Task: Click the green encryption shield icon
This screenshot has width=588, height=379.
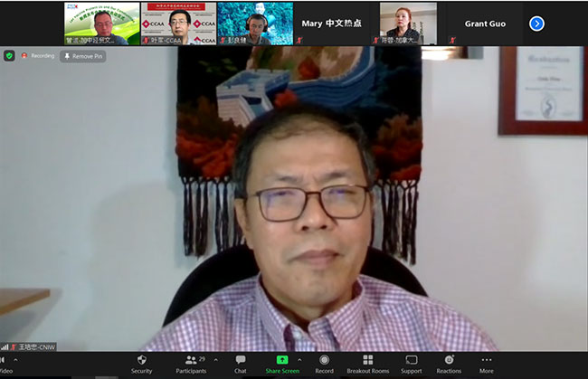Action: [9, 56]
